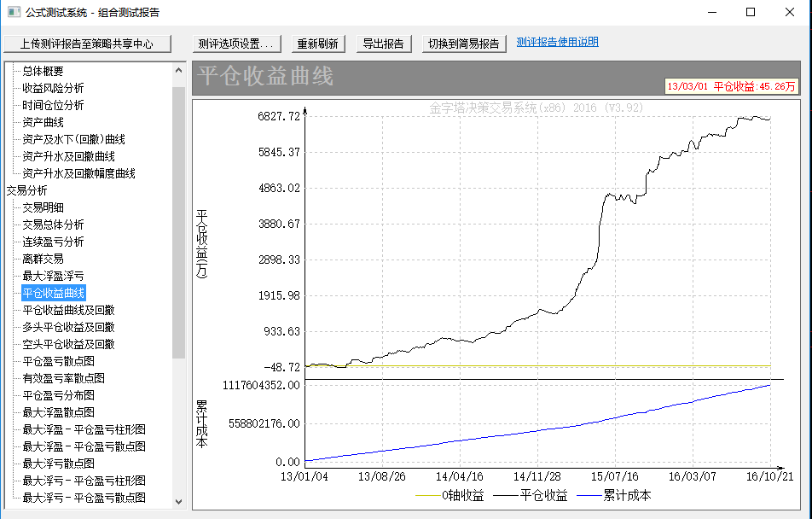The width and height of the screenshot is (812, 519).
Task: Open 平仓收益曲线及回撤 report
Action: [68, 310]
